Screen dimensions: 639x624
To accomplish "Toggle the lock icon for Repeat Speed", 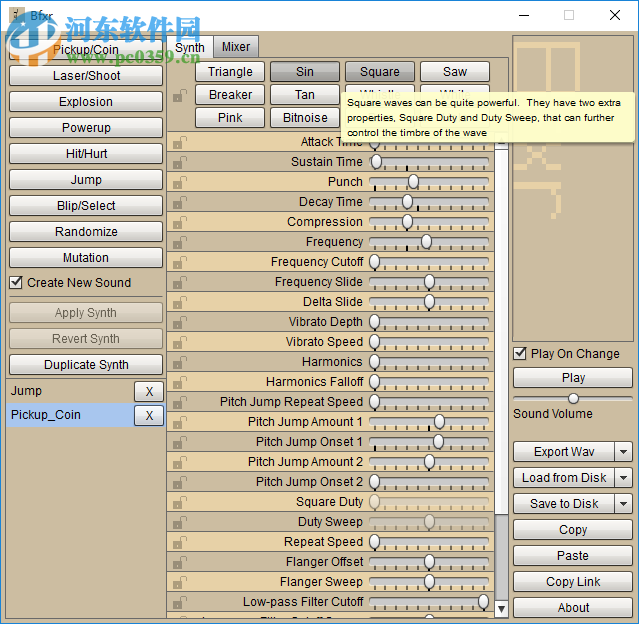I will [180, 542].
